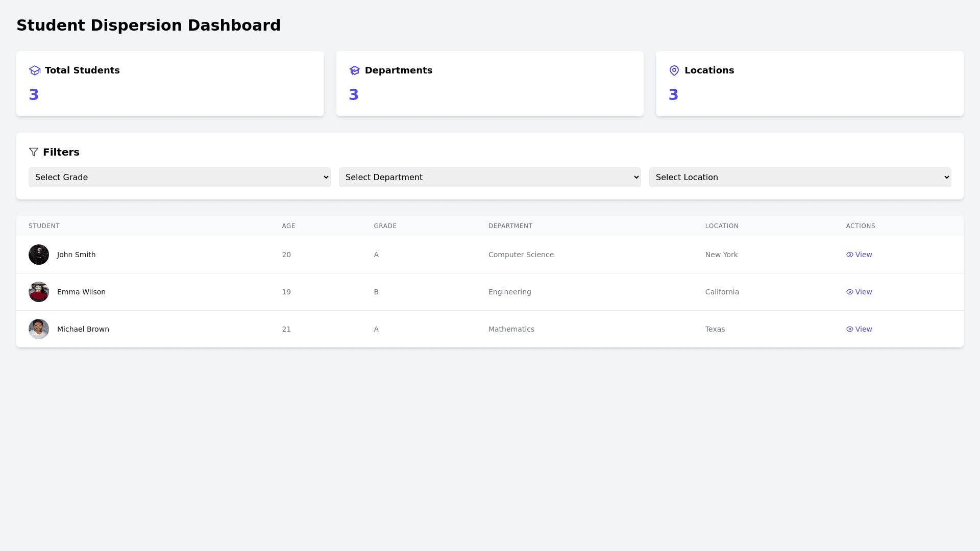Open the Select Location dropdown

[x=800, y=177]
